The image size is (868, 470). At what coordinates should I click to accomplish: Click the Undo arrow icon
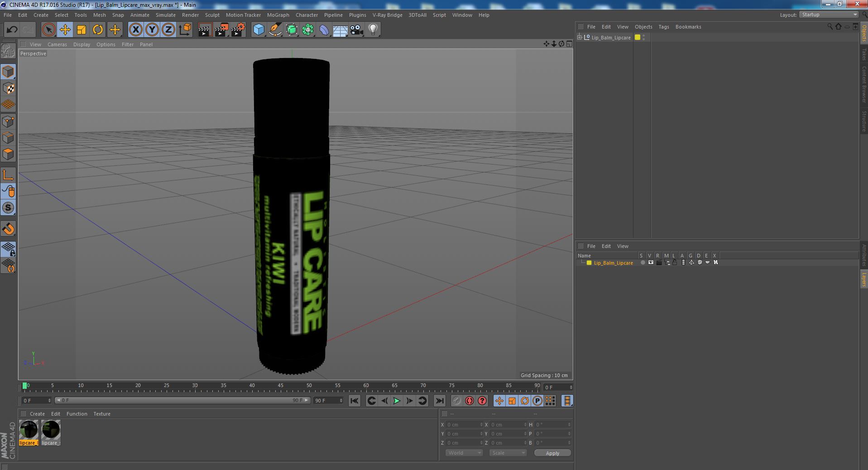12,30
